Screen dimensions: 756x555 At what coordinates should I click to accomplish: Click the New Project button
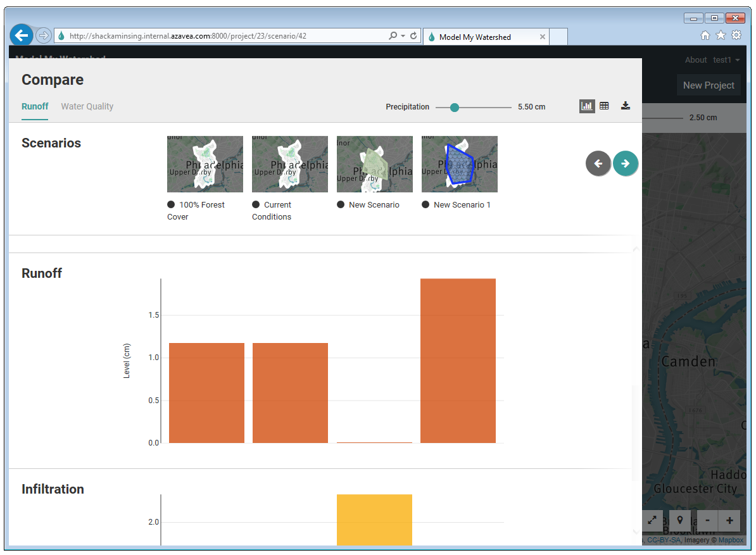(709, 84)
